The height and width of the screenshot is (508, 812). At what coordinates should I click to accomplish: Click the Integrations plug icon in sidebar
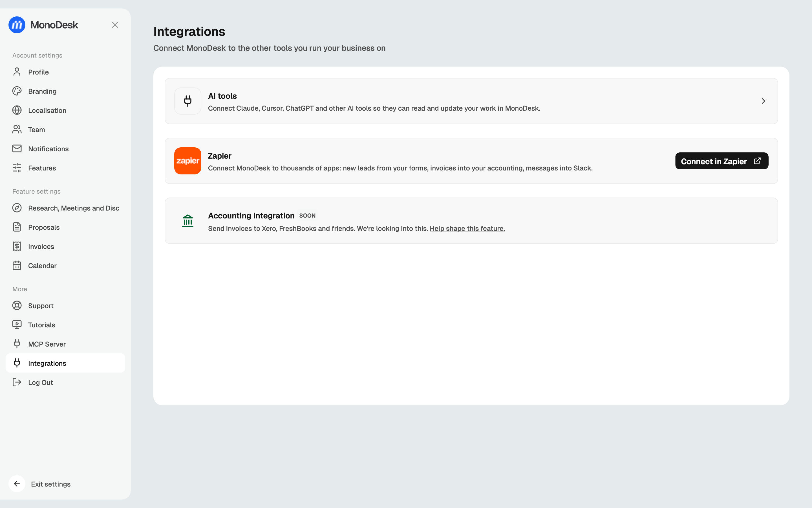17,363
